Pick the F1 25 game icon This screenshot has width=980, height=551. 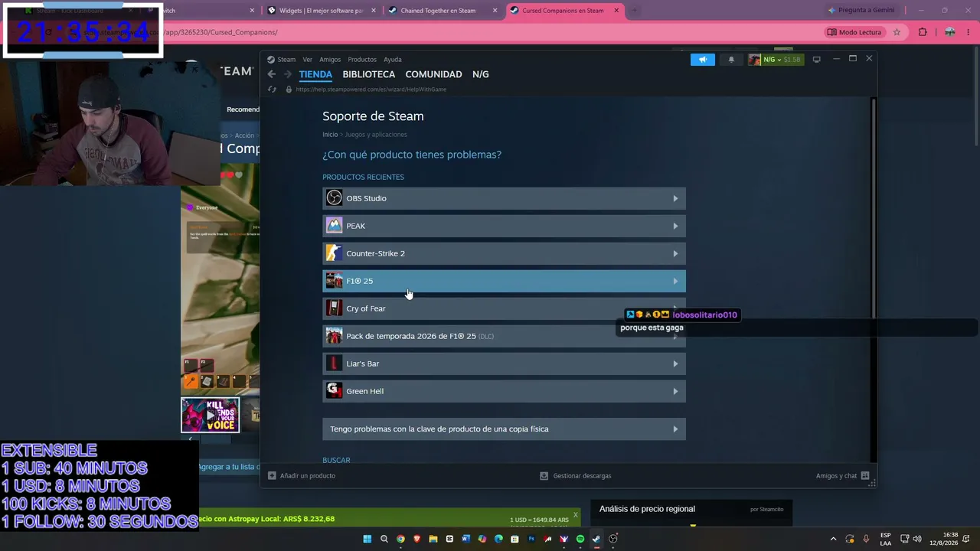point(334,281)
